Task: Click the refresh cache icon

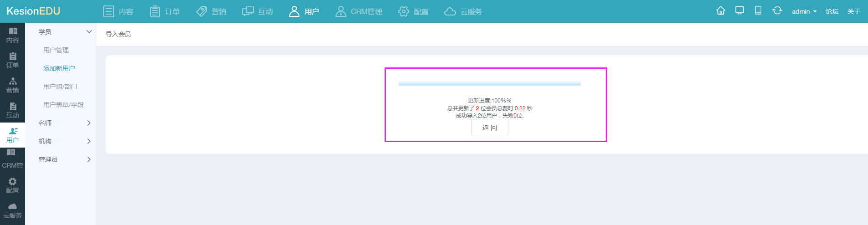Action: pyautogui.click(x=777, y=11)
